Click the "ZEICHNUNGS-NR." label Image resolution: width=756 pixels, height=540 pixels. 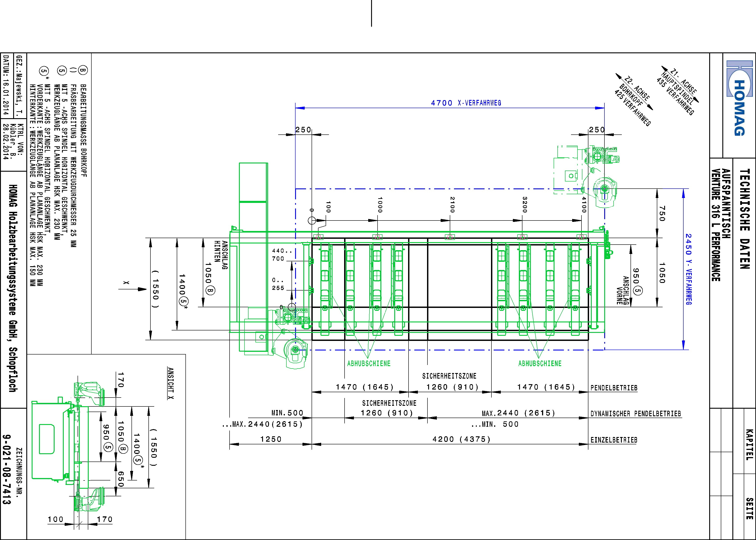tap(20, 472)
